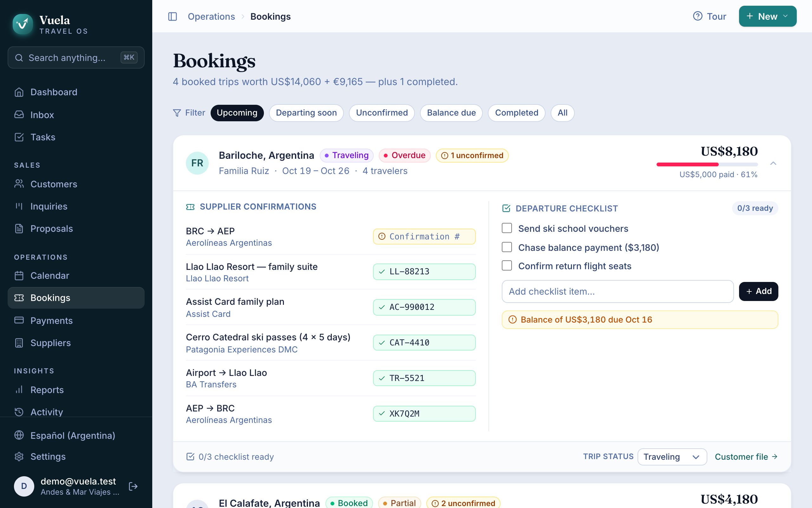
Task: Check Send ski school vouchers
Action: [x=507, y=228]
